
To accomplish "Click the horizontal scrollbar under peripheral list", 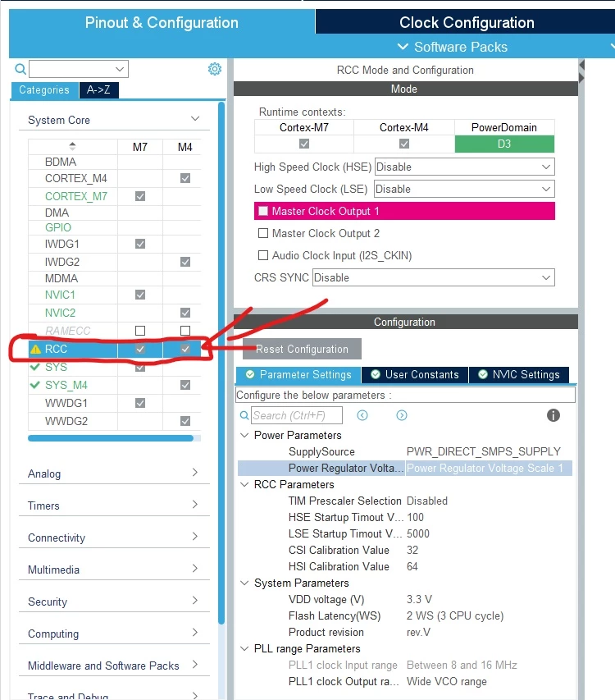I will click(x=111, y=438).
